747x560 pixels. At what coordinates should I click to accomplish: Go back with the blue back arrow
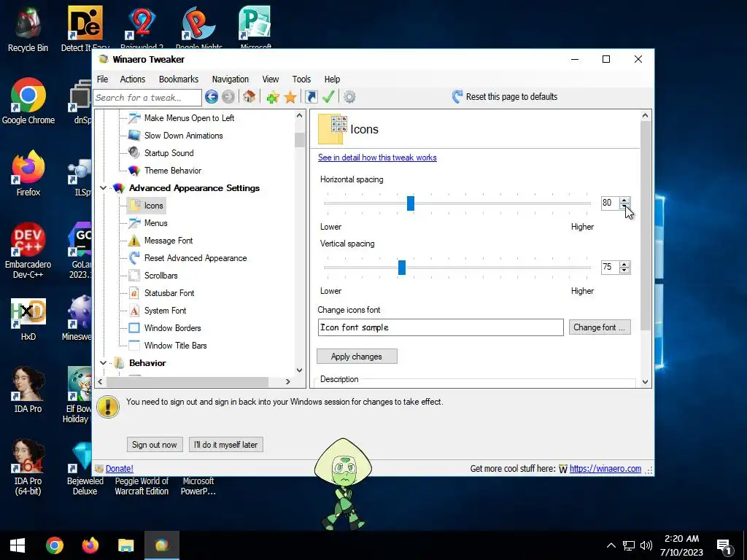[212, 97]
